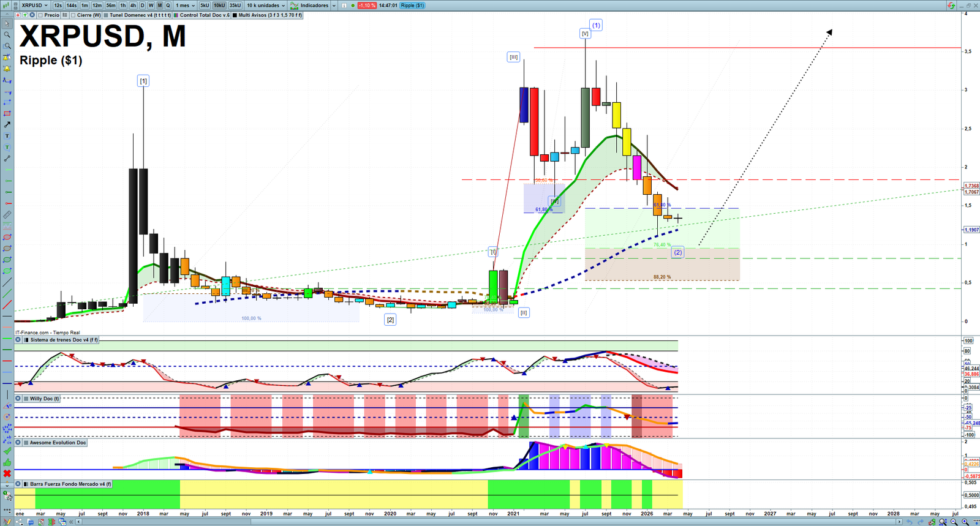The image size is (980, 526).
Task: Click the candlestick chart style icon
Action: click(7, 6)
